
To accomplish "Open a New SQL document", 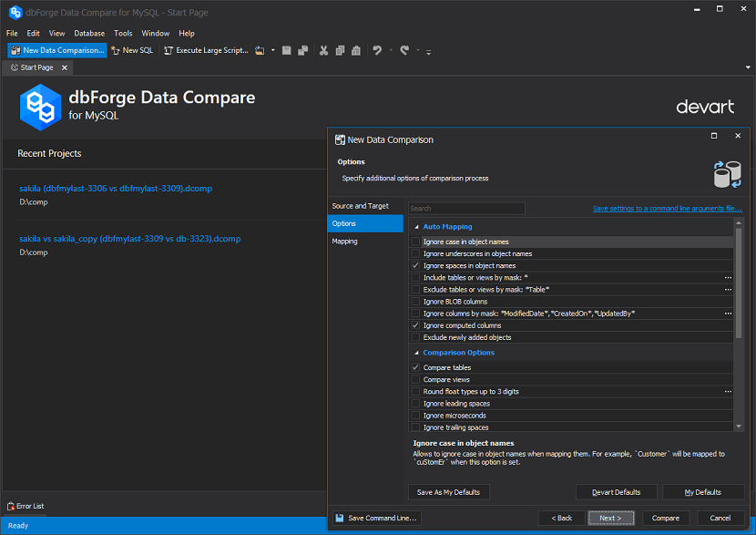I will point(132,50).
